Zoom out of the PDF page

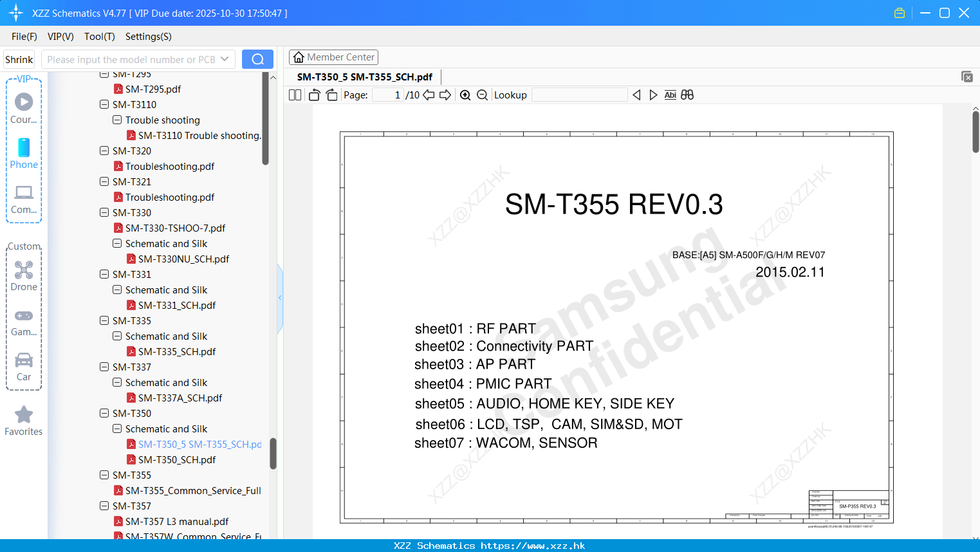point(481,95)
